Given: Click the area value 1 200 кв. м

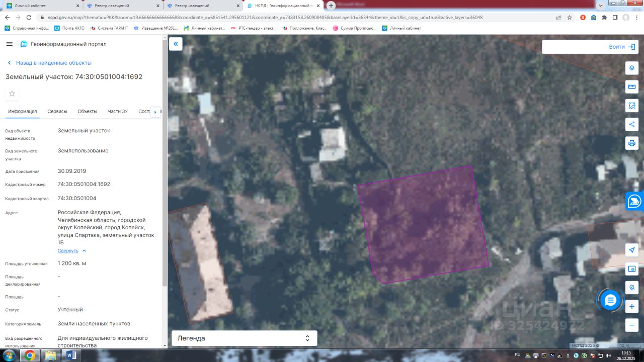Looking at the screenshot, I should pos(72,263).
